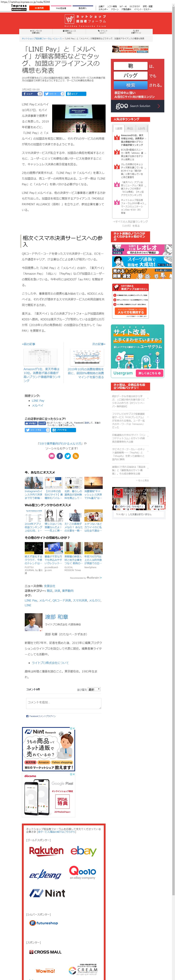Share article via top Facebook シェア button
Image resolution: width=175 pixels, height=980 pixels.
point(32,94)
